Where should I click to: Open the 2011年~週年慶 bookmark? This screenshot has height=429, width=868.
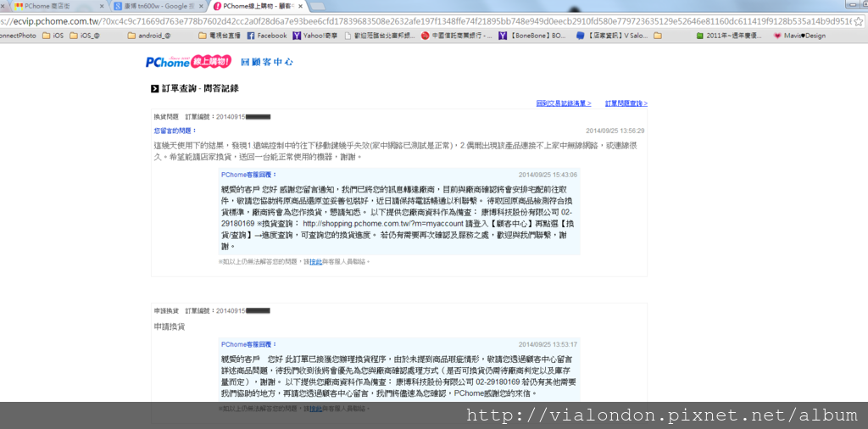[729, 36]
